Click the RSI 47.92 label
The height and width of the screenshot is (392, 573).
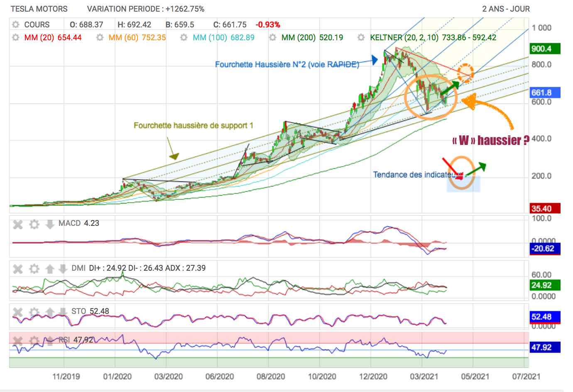[76, 340]
